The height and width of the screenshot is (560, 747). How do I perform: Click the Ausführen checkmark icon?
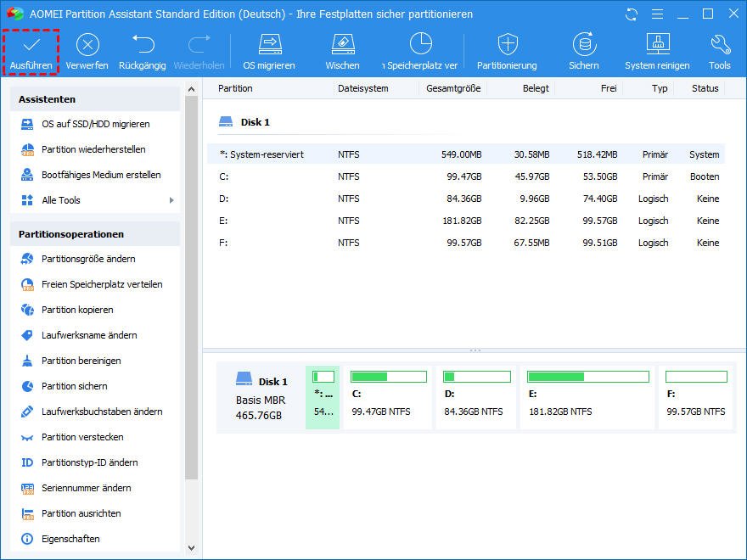(31, 44)
